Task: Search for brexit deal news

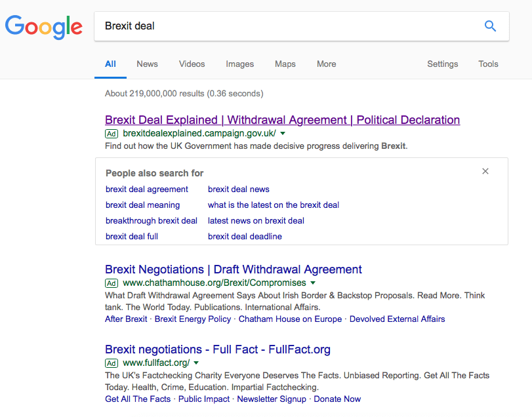Action: pyautogui.click(x=239, y=189)
